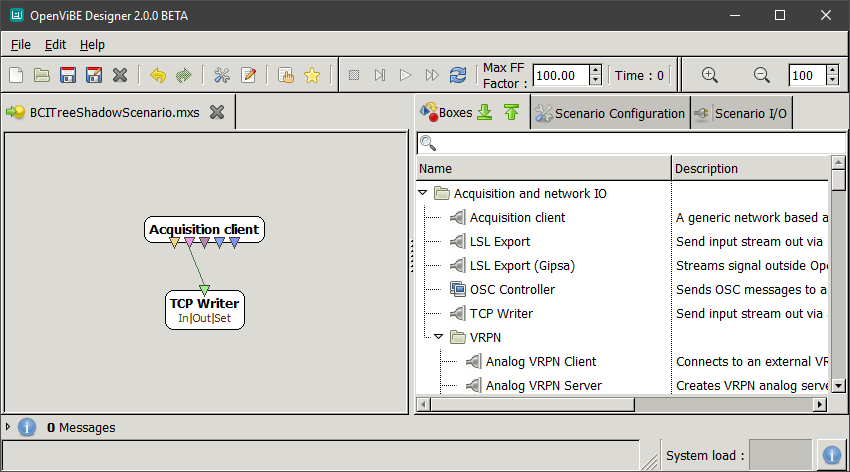Expand the Messages panel triangle
Viewport: 850px width, 472px height.
tap(8, 427)
